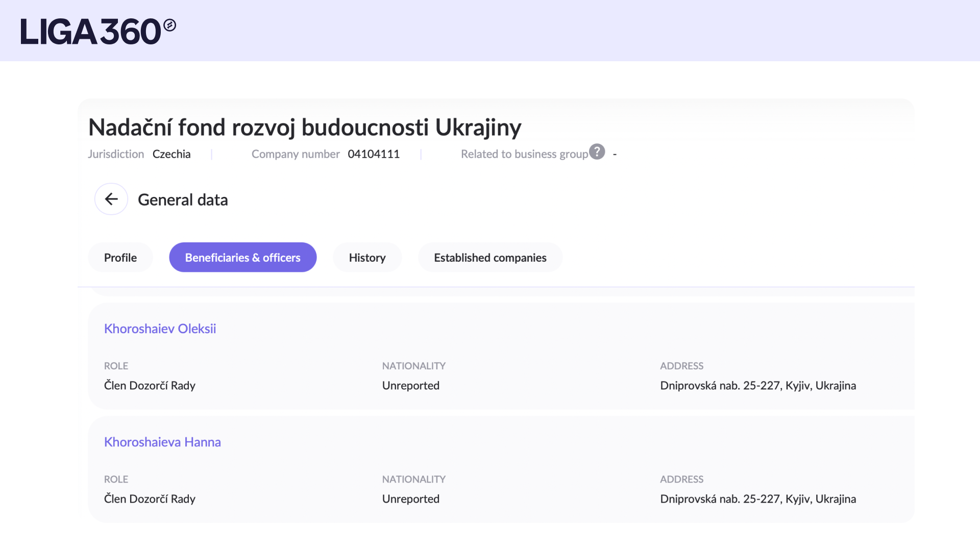
Task: Click the Jurisdiction label
Action: (x=116, y=154)
